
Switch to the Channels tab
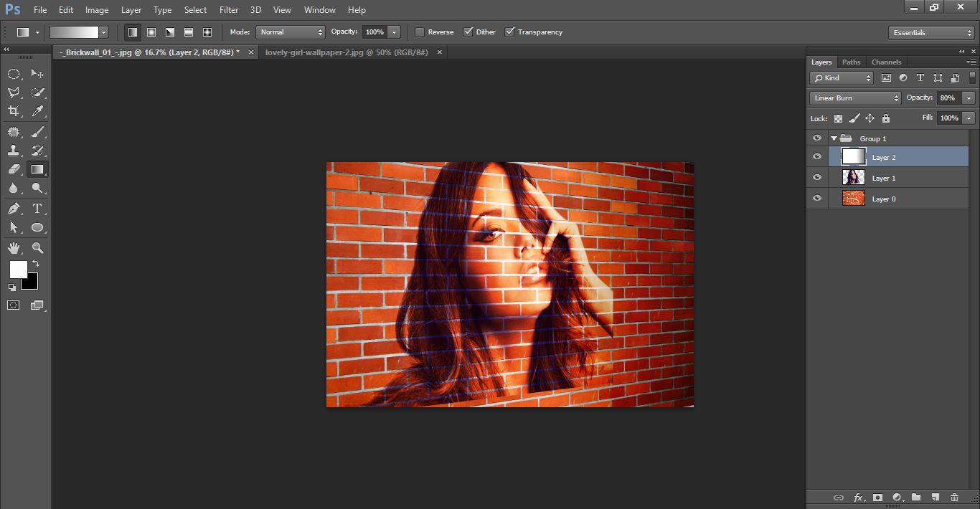886,62
